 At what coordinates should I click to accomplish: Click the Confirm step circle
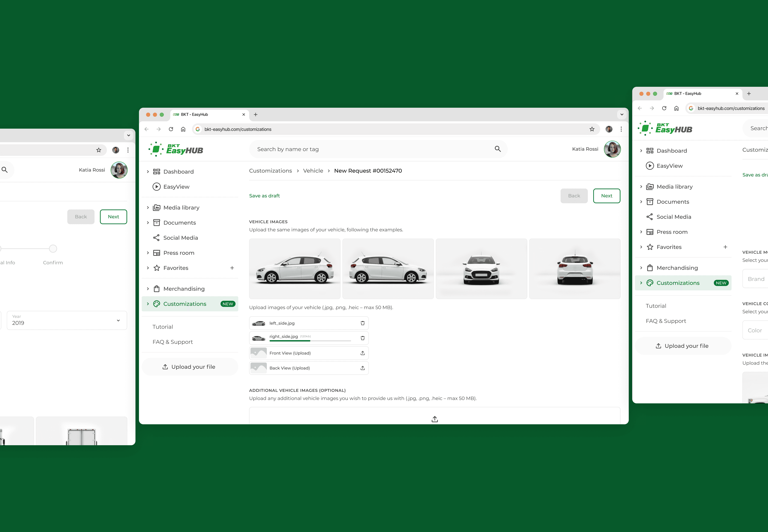53,249
